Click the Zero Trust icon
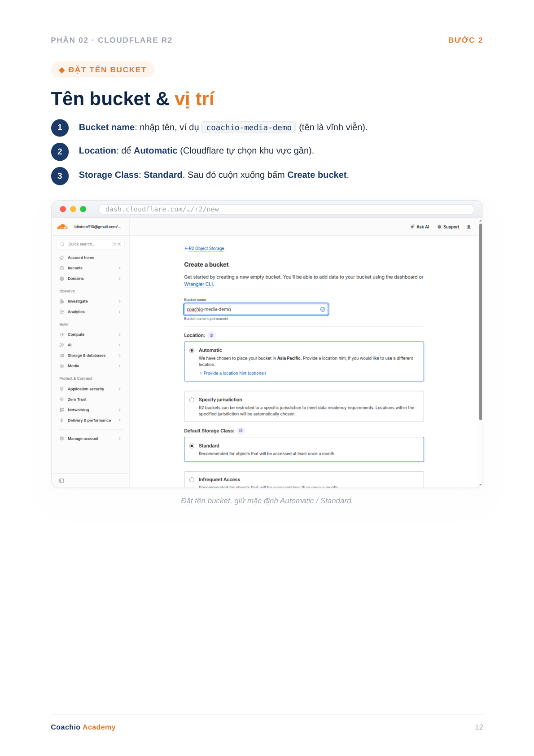This screenshot has height=756, width=534. point(62,400)
